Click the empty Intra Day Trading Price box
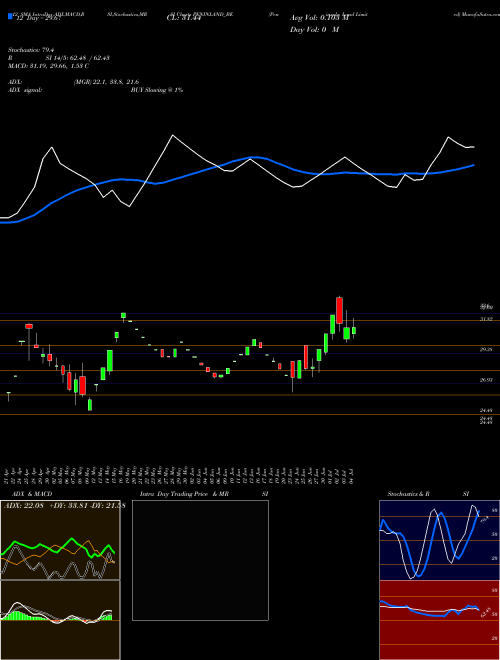 tap(200, 560)
